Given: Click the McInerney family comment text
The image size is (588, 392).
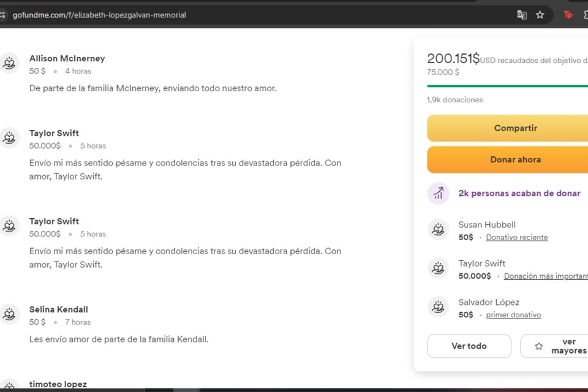Looking at the screenshot, I should tap(153, 89).
